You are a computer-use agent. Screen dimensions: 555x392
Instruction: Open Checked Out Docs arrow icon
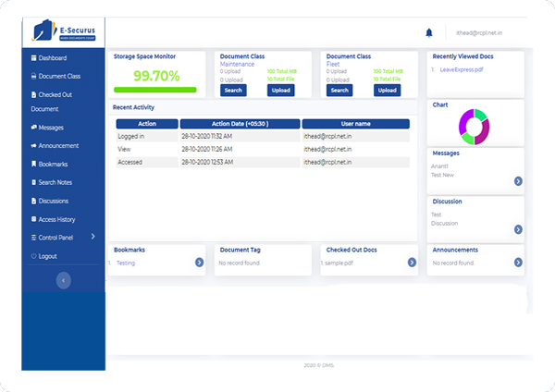point(412,263)
